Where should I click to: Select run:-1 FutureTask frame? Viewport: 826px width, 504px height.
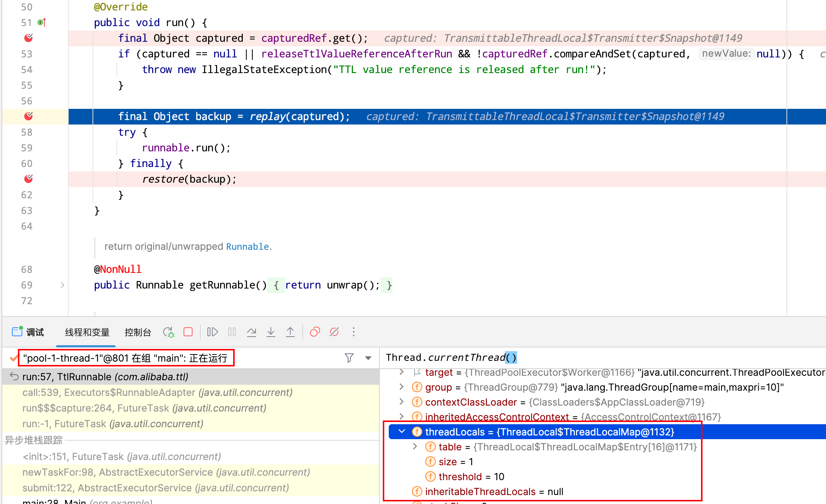click(191, 424)
